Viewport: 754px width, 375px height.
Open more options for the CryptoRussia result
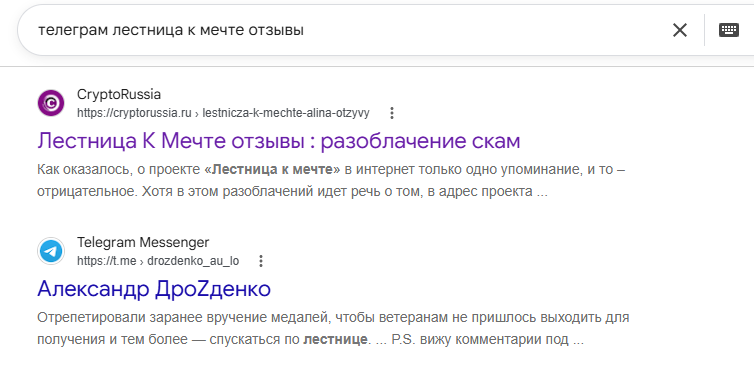[x=392, y=113]
